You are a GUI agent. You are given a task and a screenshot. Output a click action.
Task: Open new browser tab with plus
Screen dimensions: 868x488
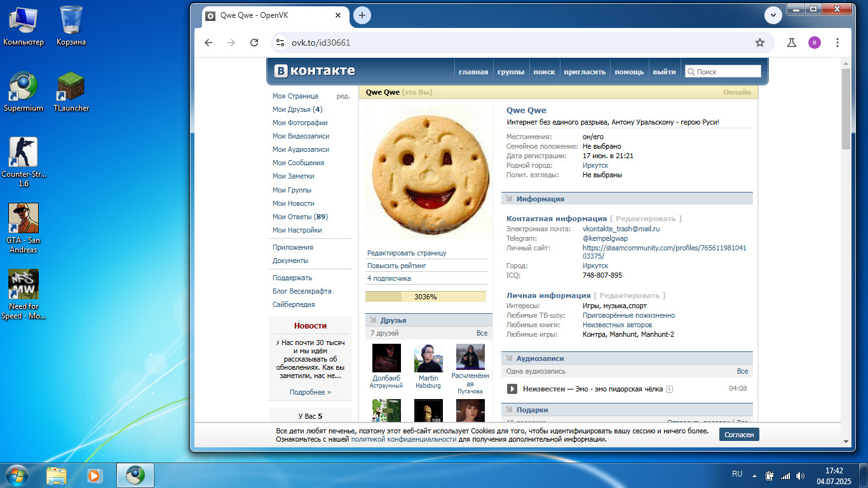tap(362, 15)
